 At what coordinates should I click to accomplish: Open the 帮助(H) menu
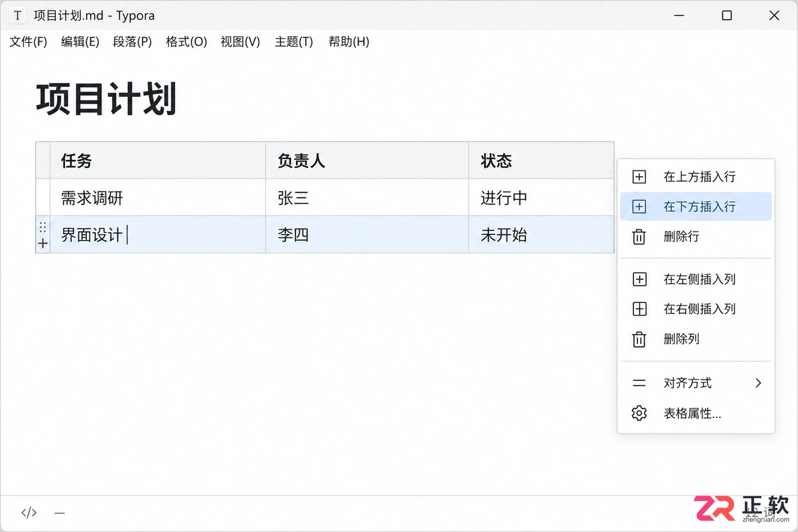pyautogui.click(x=349, y=42)
